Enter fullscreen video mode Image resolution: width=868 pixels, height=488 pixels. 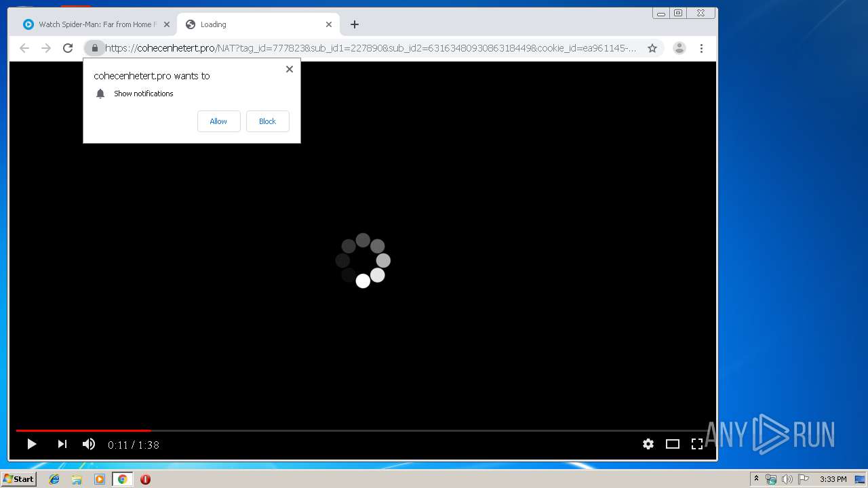(x=696, y=444)
